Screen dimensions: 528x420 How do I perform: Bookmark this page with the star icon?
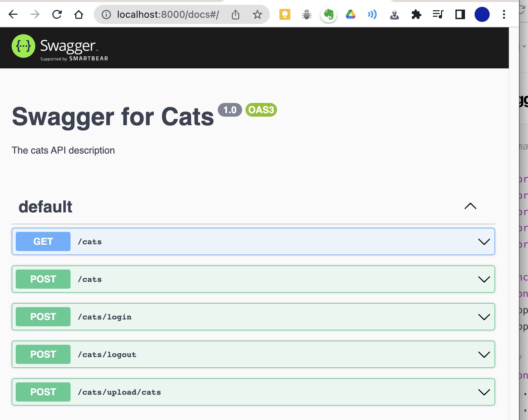pos(257,14)
